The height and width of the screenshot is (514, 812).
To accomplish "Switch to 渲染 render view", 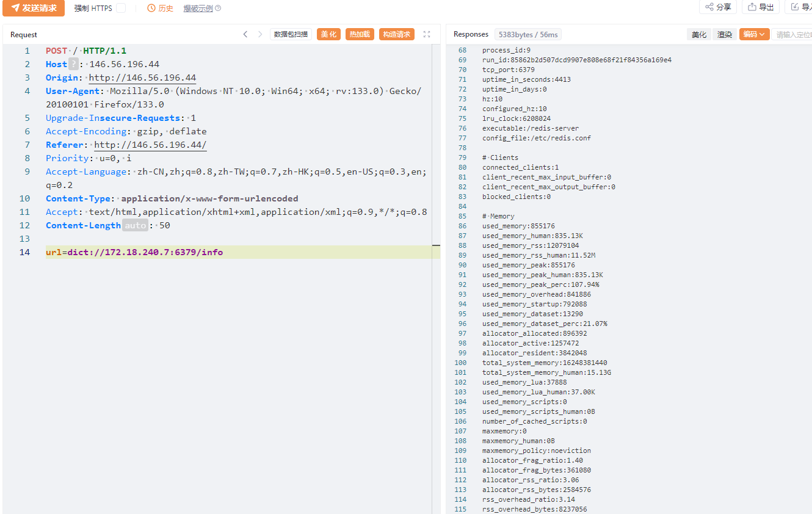I will 725,35.
